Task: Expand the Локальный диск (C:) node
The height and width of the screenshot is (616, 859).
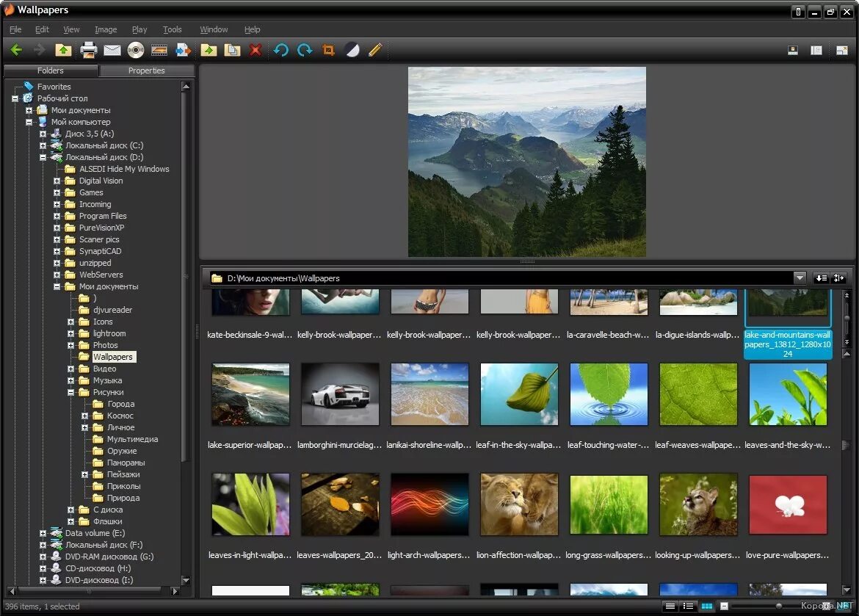Action: point(43,146)
